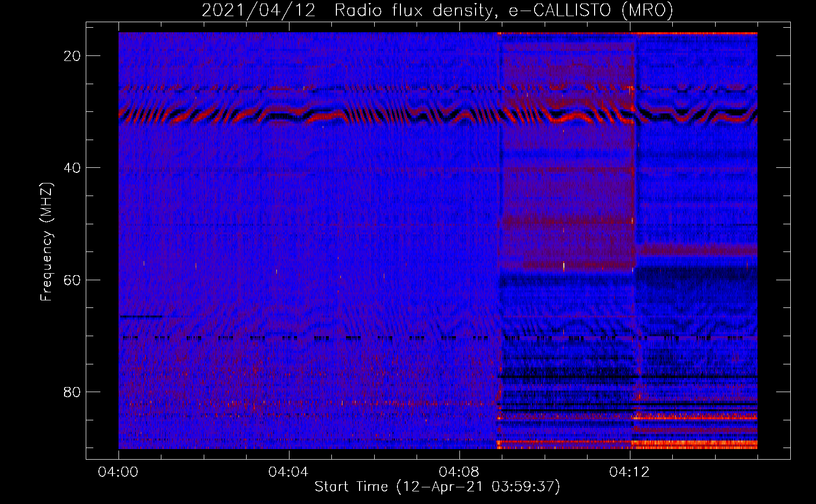Click the '60' frequency tick label
Screen dimensions: 816x504
coord(73,280)
